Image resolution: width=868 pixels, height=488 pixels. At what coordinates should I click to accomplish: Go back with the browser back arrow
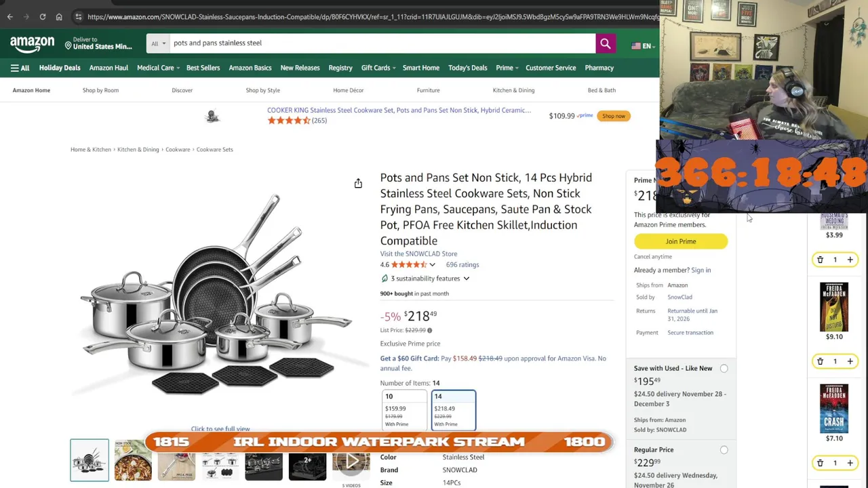[x=10, y=16]
